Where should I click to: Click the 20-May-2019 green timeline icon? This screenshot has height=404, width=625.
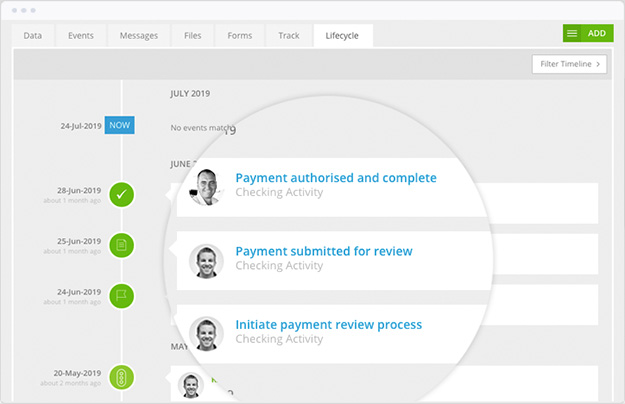coord(121,378)
